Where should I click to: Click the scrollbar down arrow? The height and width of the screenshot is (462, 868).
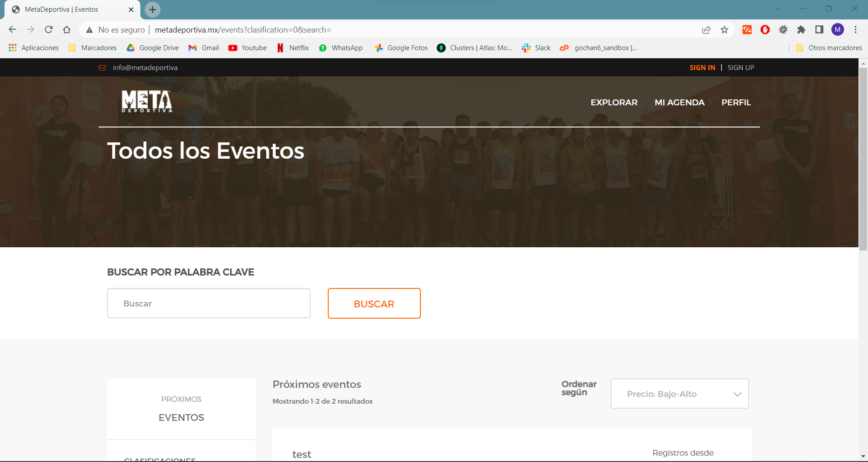[x=863, y=457]
